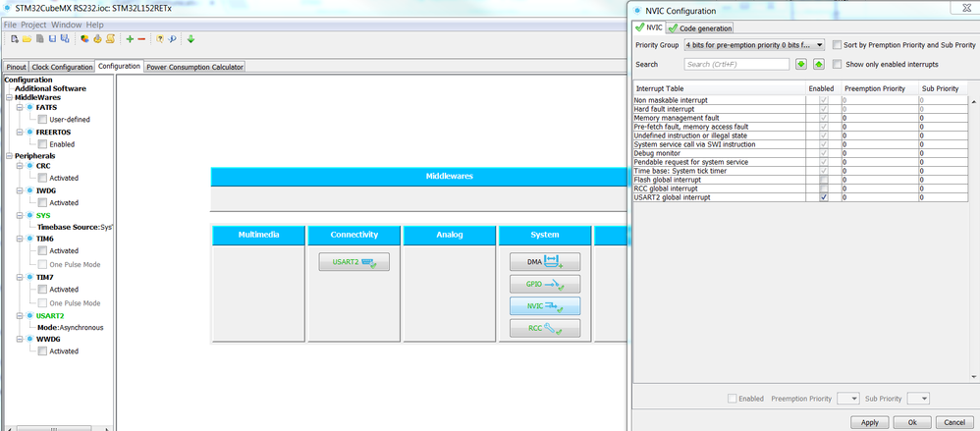Open the Help menu
This screenshot has height=431, width=980.
95,25
